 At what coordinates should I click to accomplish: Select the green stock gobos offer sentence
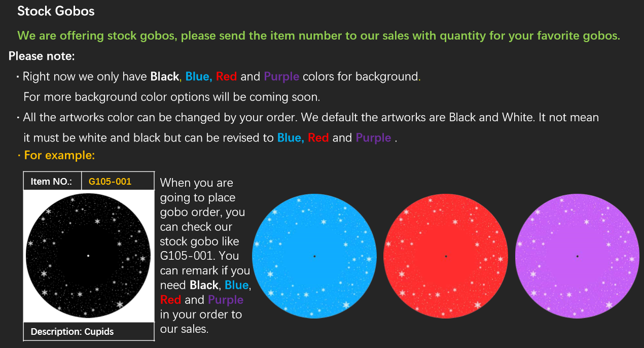[x=318, y=36]
